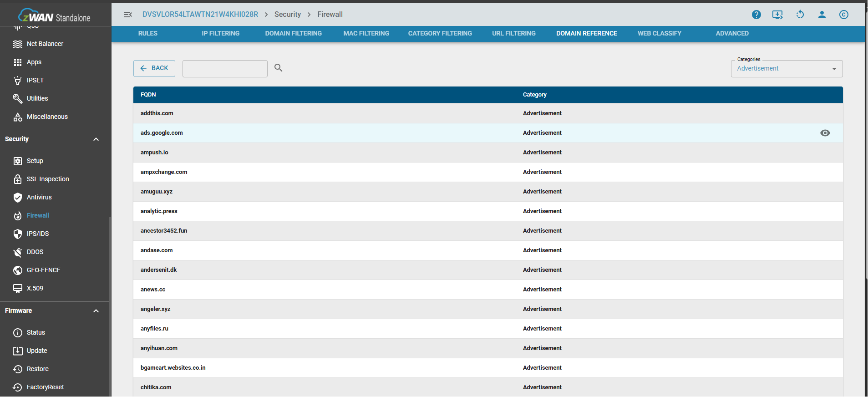Open the remote screen add icon
The image size is (868, 397).
(777, 15)
